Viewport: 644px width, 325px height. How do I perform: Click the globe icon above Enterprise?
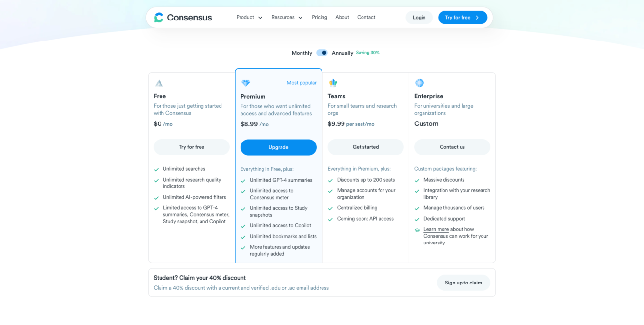pyautogui.click(x=419, y=82)
